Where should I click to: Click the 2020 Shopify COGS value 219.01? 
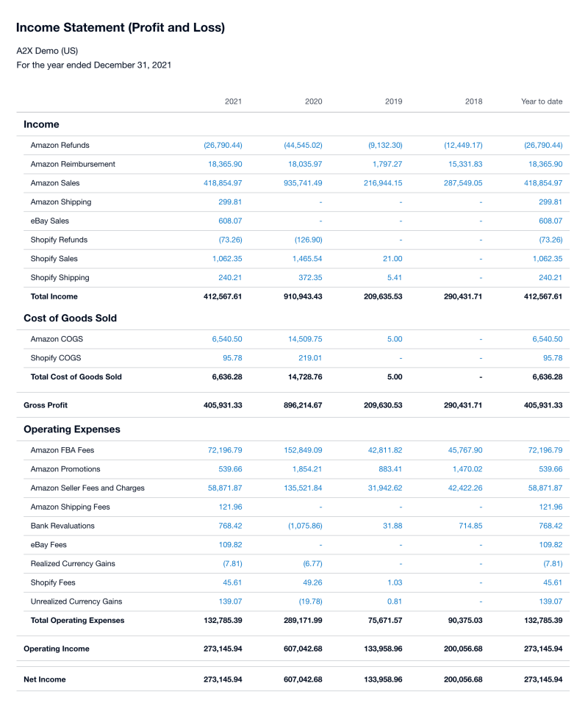[309, 358]
